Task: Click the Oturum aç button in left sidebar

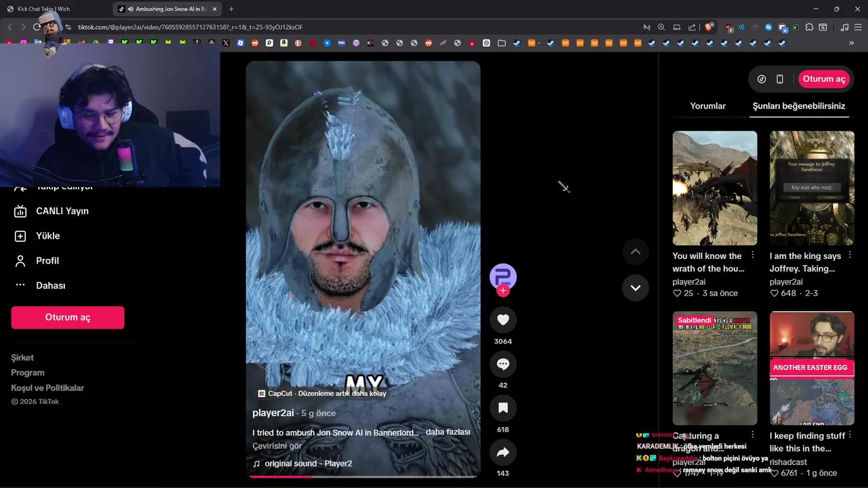Action: [x=67, y=317]
